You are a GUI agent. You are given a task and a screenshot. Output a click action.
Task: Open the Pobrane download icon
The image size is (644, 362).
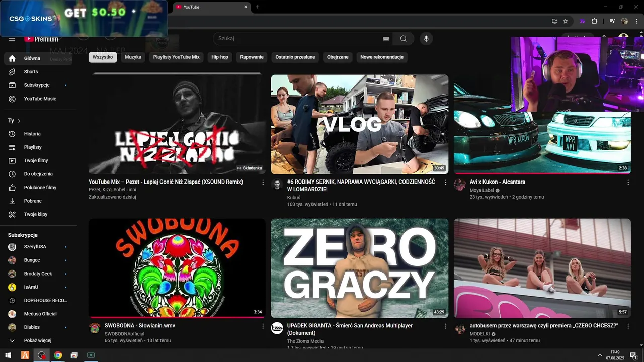pos(12,201)
